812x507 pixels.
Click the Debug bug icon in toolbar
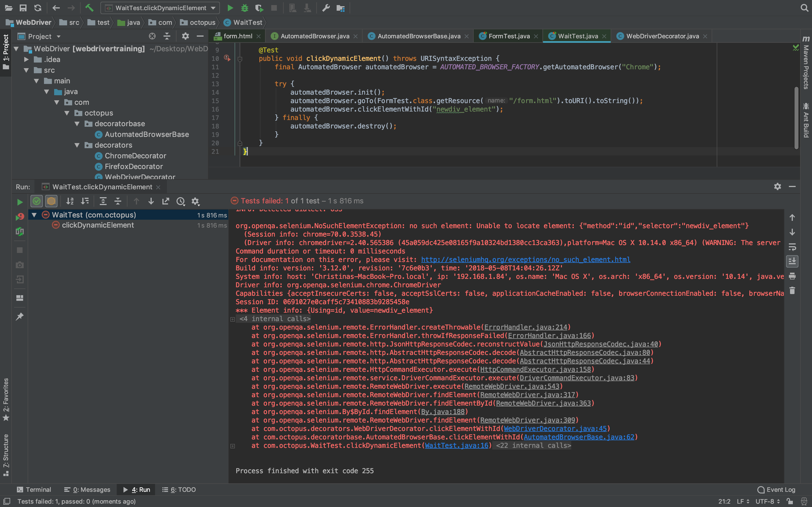tap(245, 8)
